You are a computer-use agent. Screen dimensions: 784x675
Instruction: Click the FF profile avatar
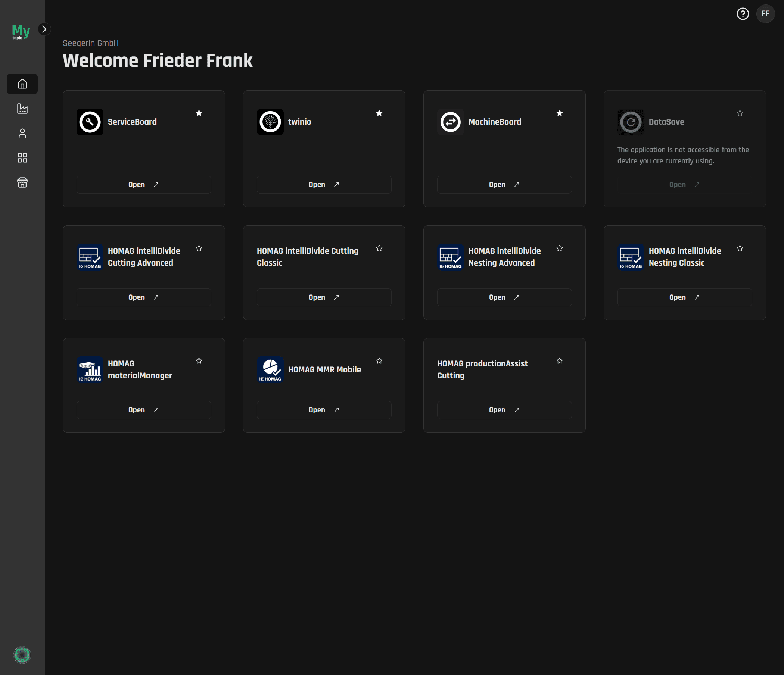(765, 14)
